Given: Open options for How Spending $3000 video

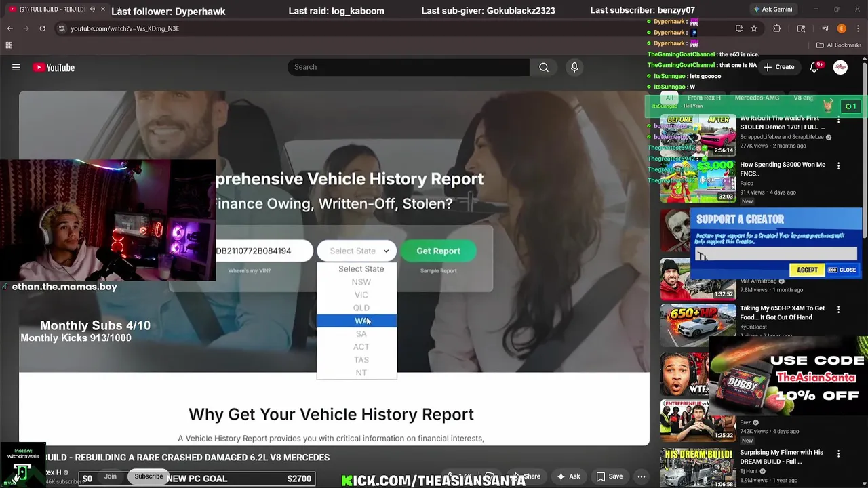Looking at the screenshot, I should tap(838, 165).
